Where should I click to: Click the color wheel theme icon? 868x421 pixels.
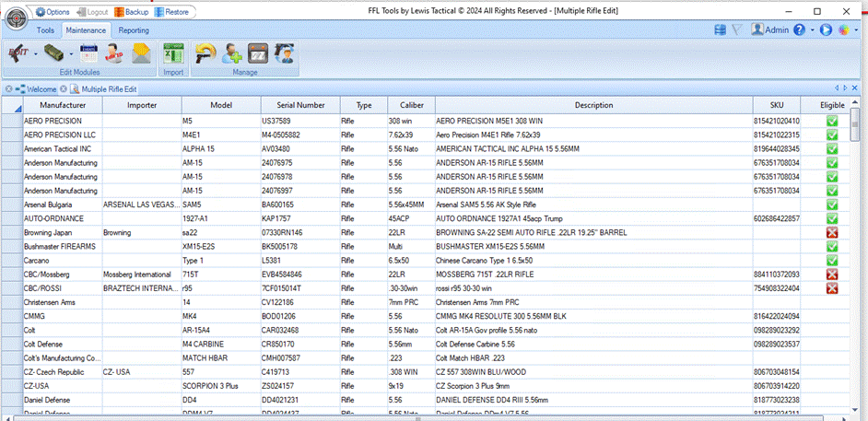844,30
